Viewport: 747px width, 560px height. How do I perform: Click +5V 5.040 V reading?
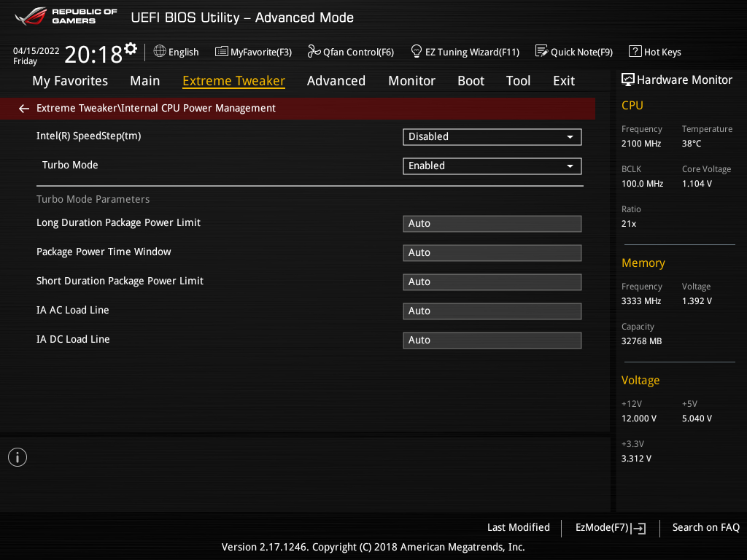697,419
